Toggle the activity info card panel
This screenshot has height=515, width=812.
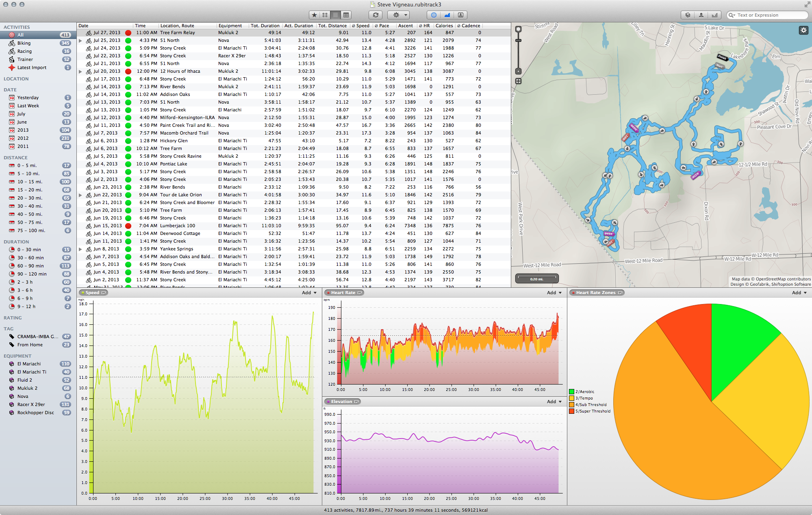[460, 15]
